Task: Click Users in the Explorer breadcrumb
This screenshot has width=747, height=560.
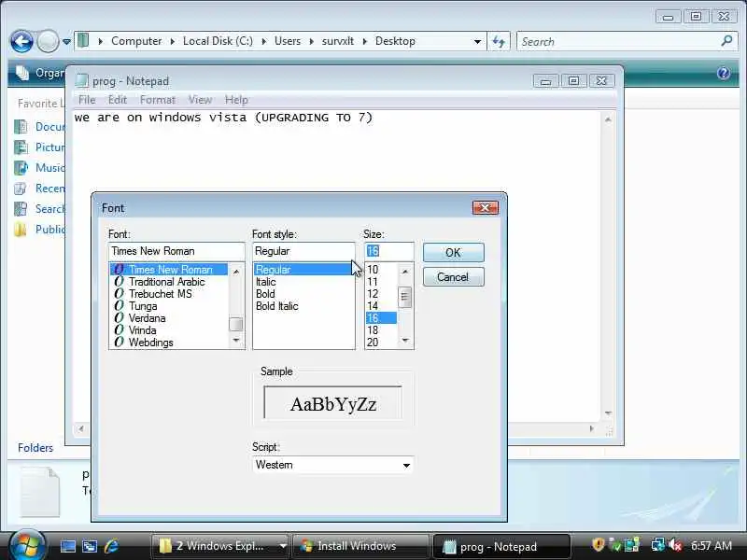Action: (288, 41)
